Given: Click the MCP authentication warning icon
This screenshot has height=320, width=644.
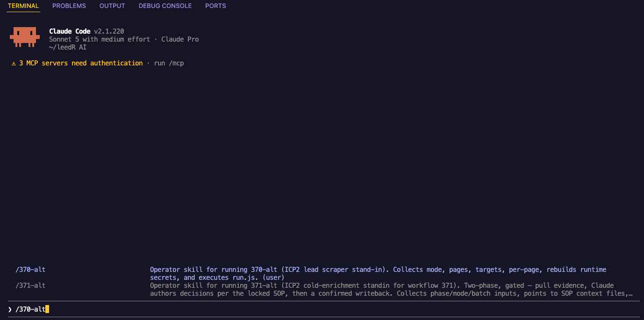Looking at the screenshot, I should tap(14, 63).
